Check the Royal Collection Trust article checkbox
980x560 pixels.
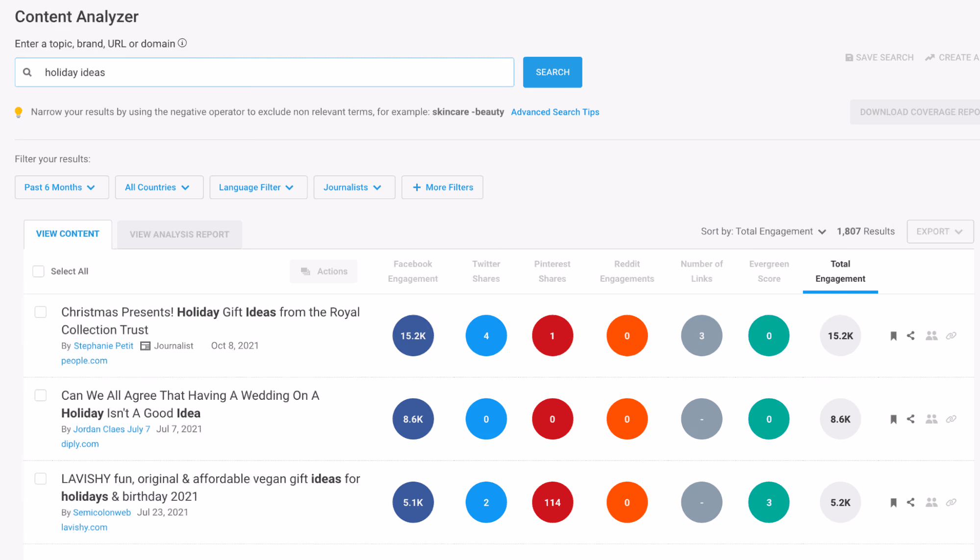[41, 312]
